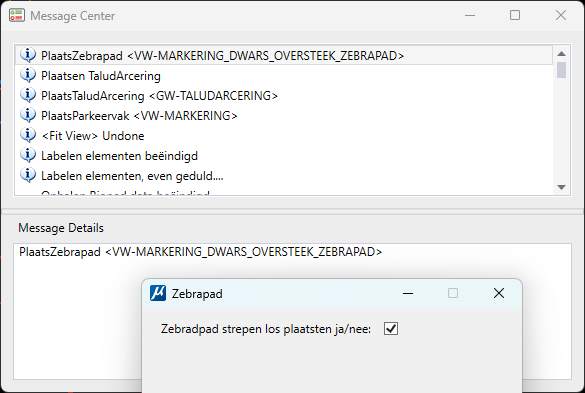Click the Message Details label

61,228
